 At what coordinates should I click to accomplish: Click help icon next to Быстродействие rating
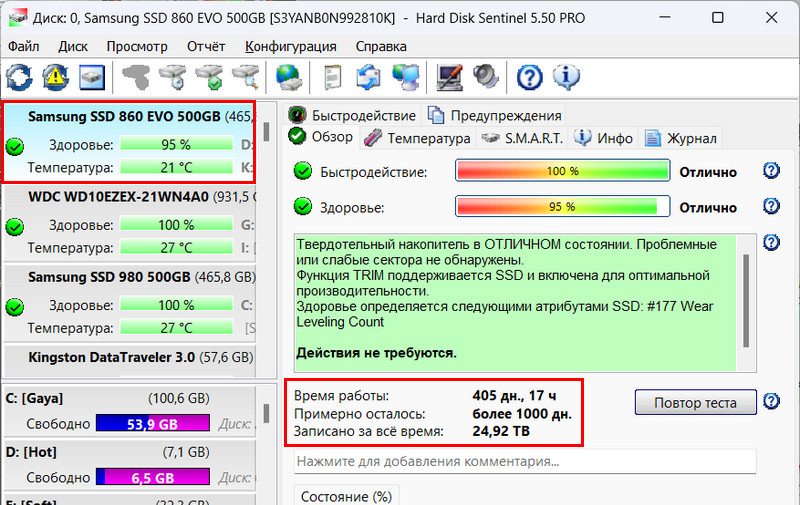(771, 171)
